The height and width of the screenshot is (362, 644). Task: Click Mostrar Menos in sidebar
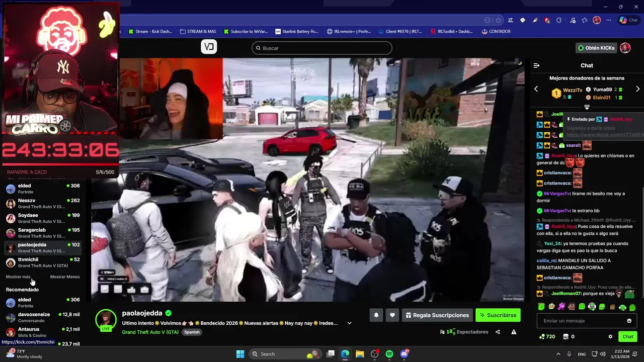(65, 277)
